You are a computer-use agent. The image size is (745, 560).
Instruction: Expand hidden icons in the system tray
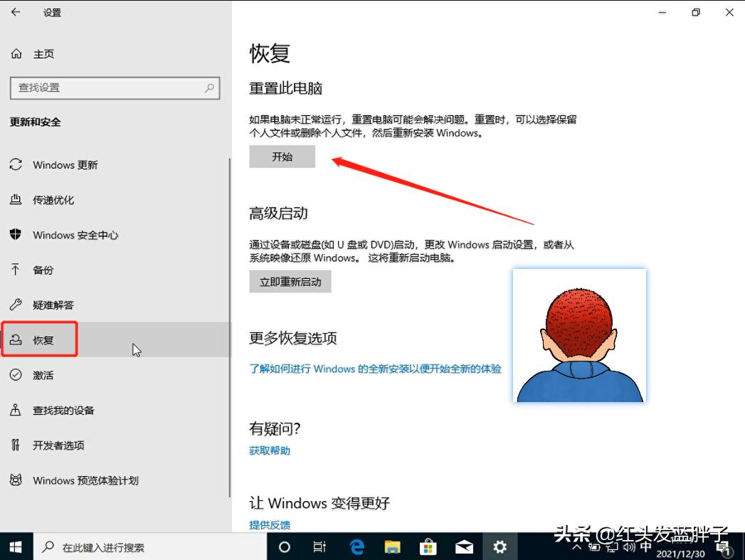[576, 548]
